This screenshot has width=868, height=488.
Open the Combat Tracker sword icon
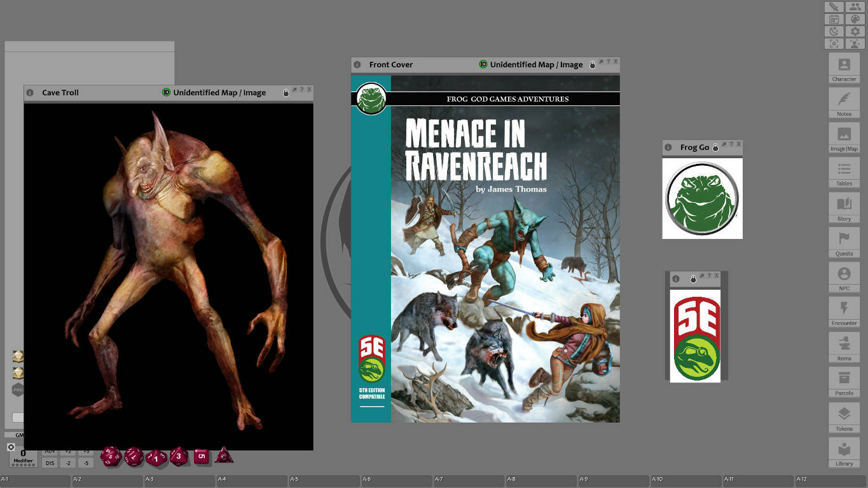click(834, 7)
